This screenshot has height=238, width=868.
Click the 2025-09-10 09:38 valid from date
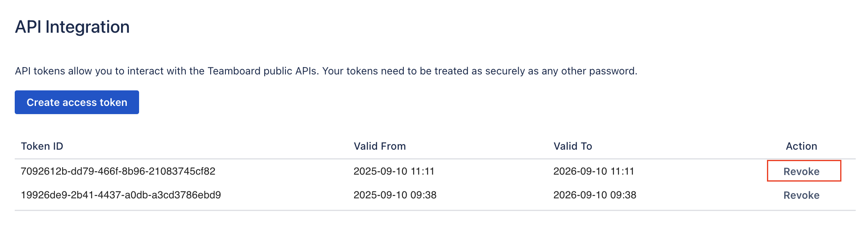(x=395, y=195)
